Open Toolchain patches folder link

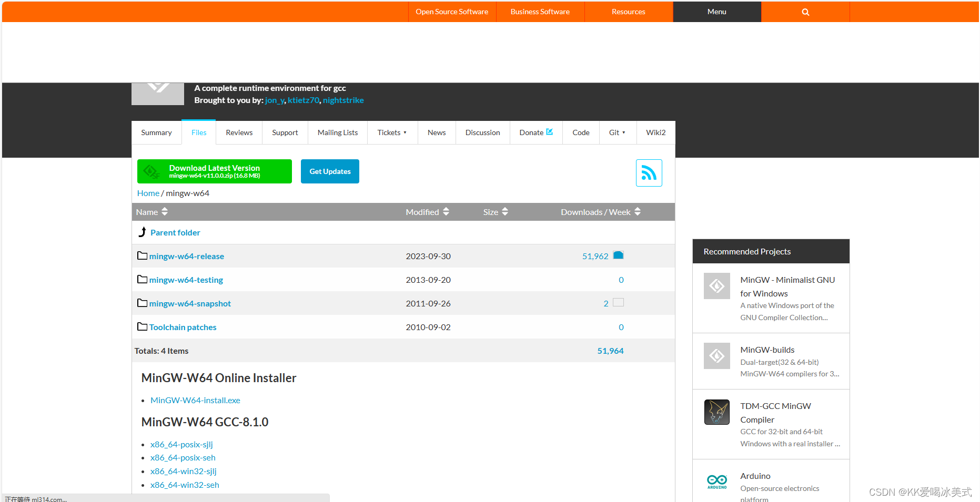(183, 327)
